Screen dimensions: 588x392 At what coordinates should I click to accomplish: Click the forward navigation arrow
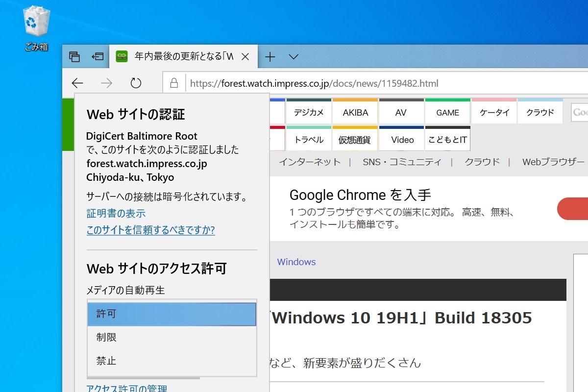[x=106, y=83]
